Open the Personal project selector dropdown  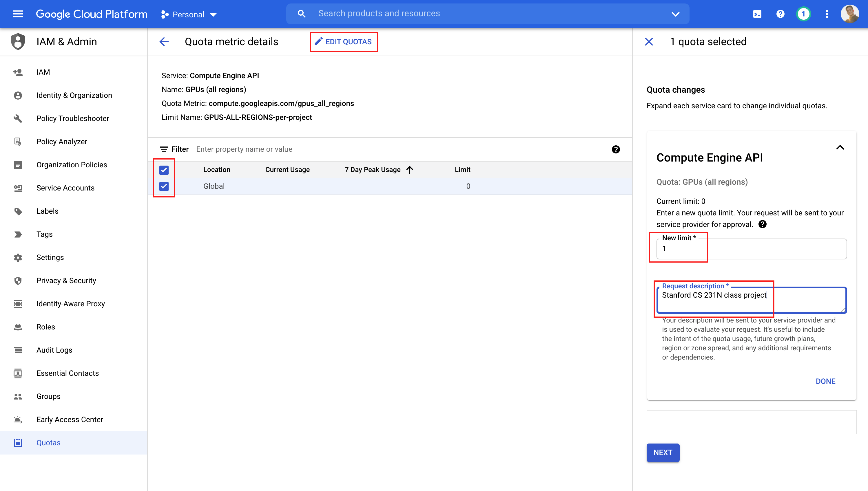click(x=189, y=14)
